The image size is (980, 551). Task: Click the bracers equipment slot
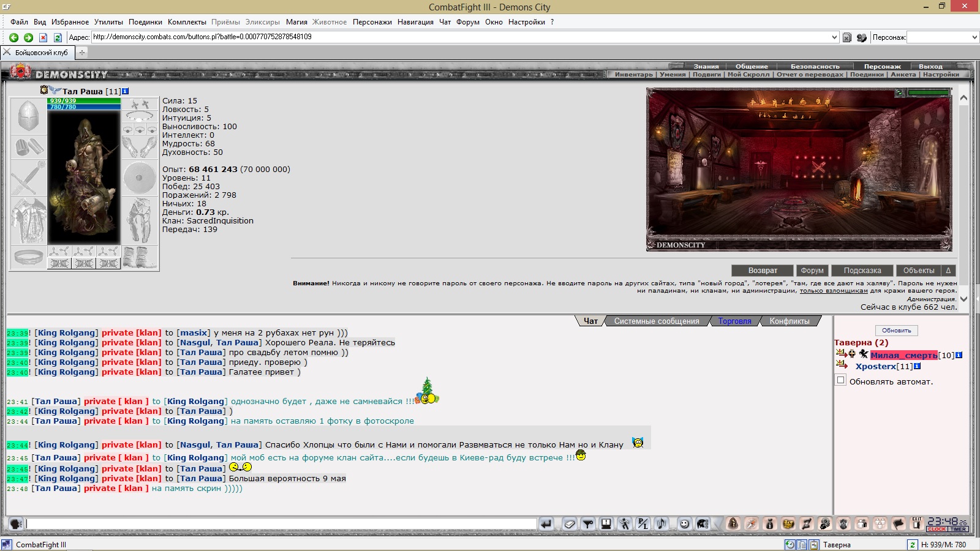point(28,147)
